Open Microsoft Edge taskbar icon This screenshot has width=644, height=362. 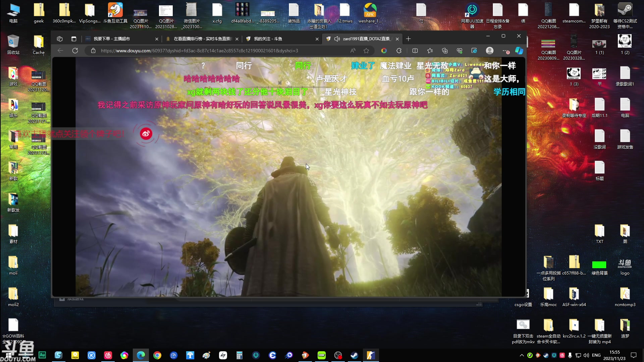(x=141, y=355)
